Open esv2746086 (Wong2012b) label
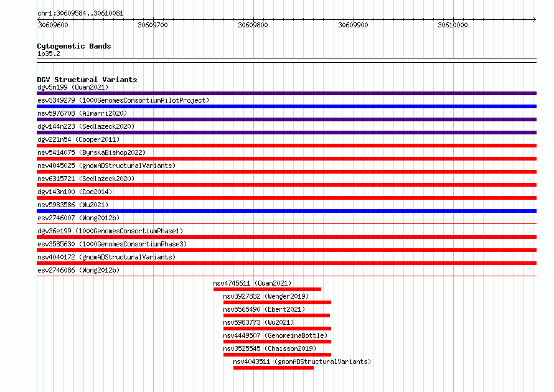The height and width of the screenshot is (392, 554). click(x=78, y=270)
